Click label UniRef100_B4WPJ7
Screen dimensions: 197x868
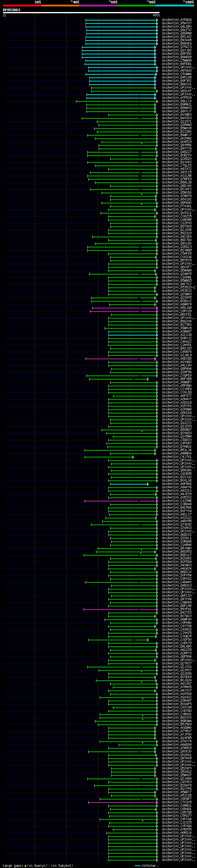[176, 135]
